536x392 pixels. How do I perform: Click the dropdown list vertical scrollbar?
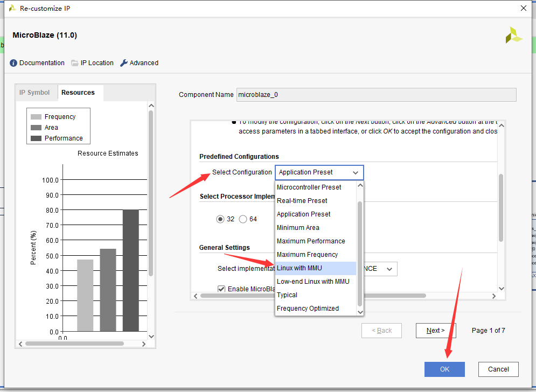pos(360,254)
